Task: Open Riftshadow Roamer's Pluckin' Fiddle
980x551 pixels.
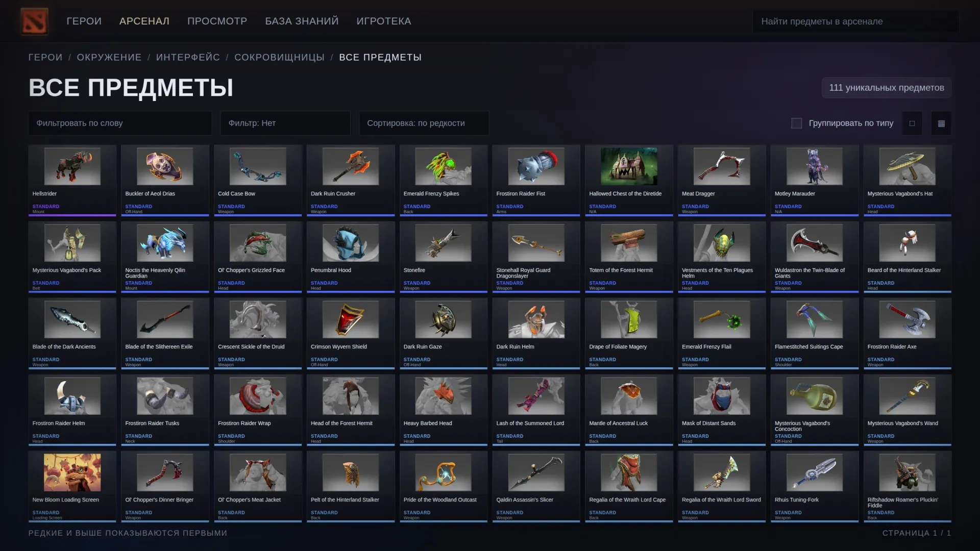Action: pyautogui.click(x=908, y=486)
